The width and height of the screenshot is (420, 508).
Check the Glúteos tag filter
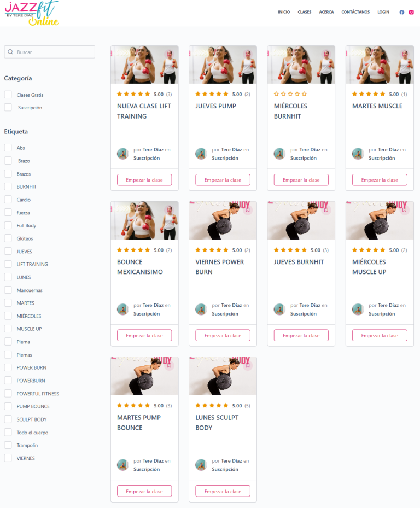(x=8, y=238)
